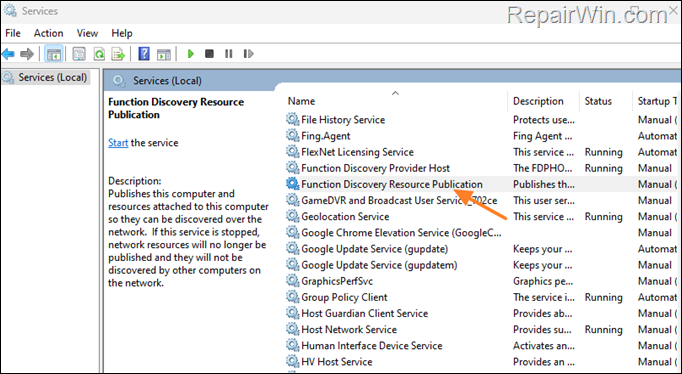This screenshot has height=374, width=682.
Task: Select Google Chrome Elevation Service row
Action: point(482,232)
